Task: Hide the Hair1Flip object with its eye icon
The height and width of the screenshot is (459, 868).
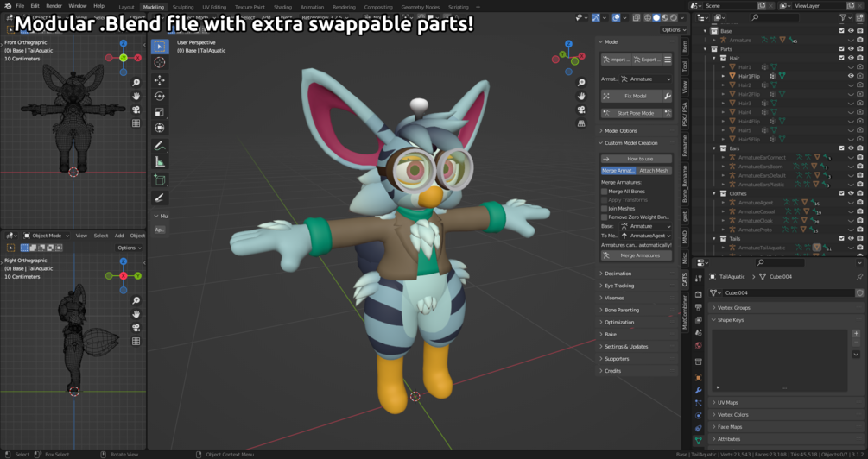Action: point(851,76)
